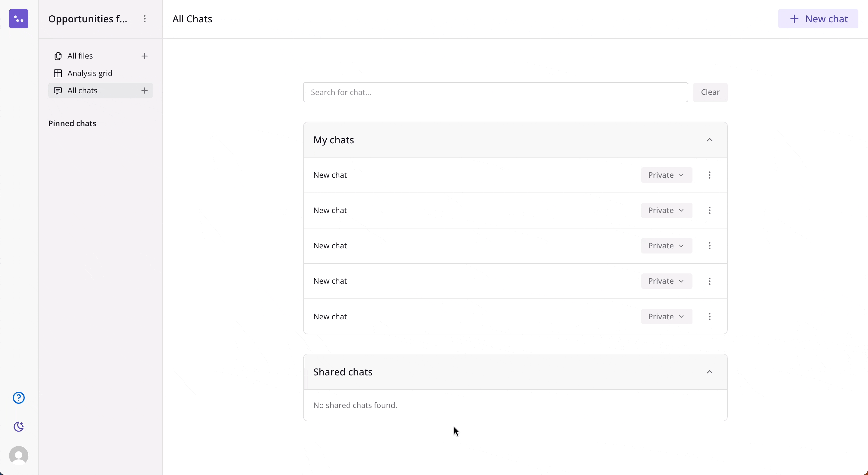
Task: Go to Analysis grid in the sidebar
Action: point(90,73)
